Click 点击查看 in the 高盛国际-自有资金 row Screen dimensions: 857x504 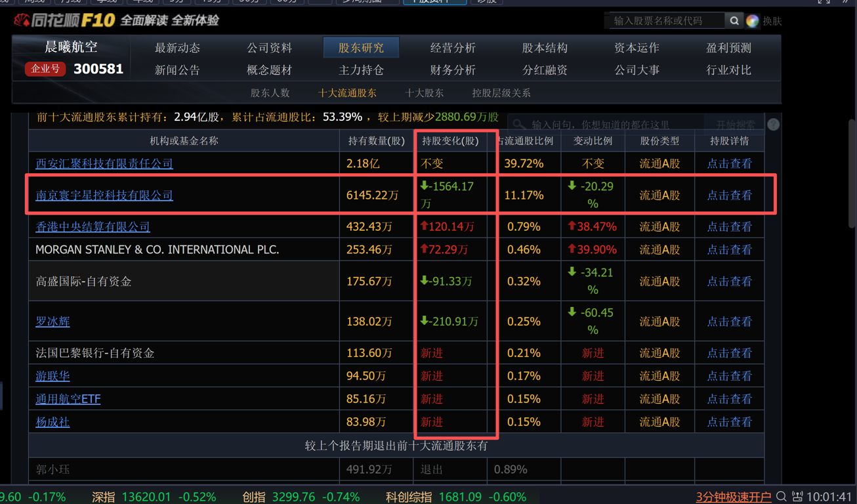pyautogui.click(x=729, y=281)
